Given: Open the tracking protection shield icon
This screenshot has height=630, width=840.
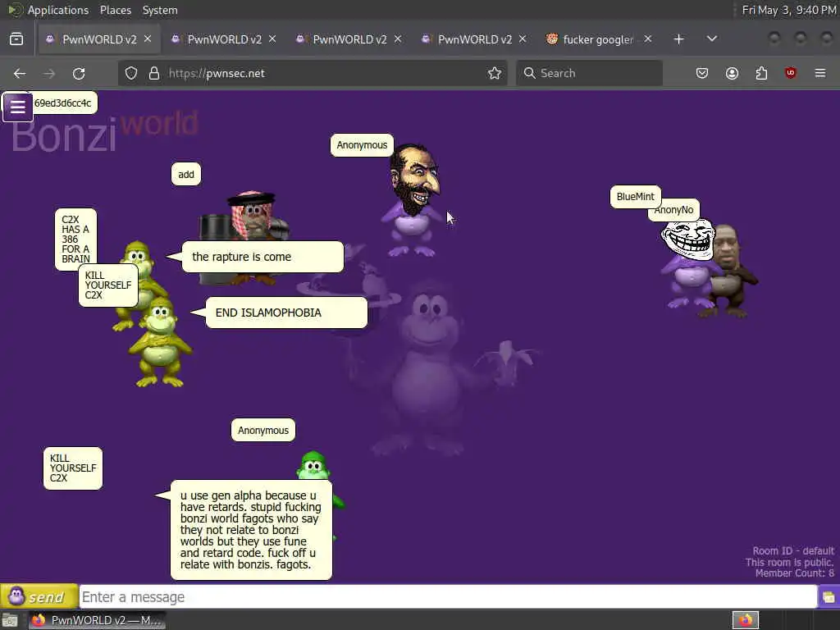Looking at the screenshot, I should [131, 73].
